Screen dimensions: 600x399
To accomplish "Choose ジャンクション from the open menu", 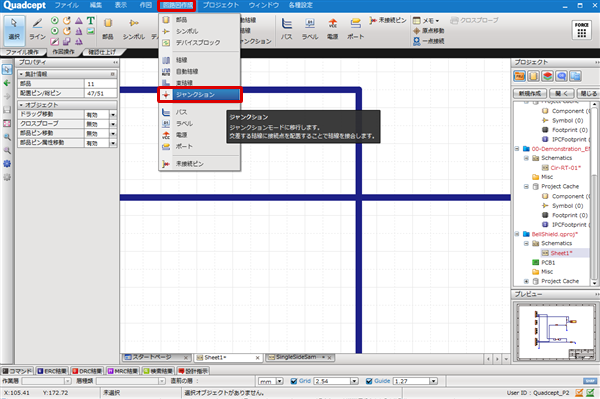I will [x=199, y=94].
